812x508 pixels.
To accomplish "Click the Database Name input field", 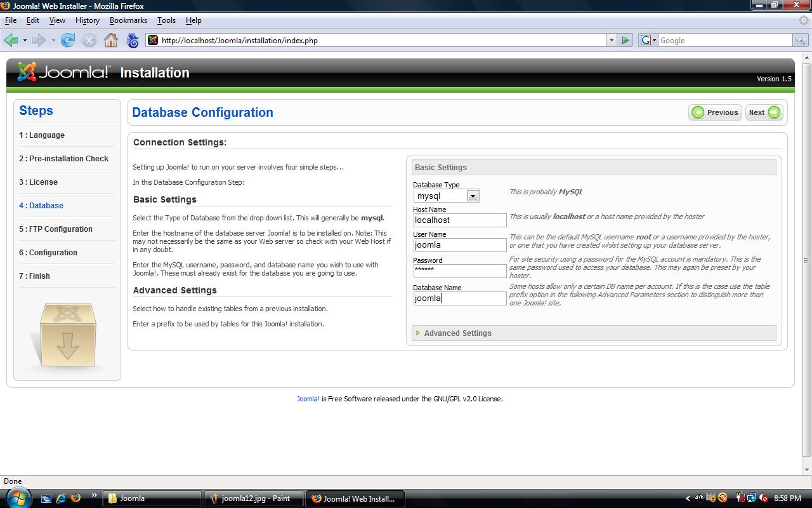I will (x=459, y=298).
